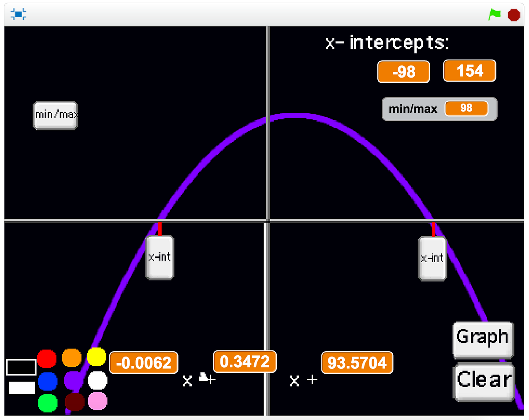Click the black rectangle swatch
529x420 pixels.
point(21,366)
